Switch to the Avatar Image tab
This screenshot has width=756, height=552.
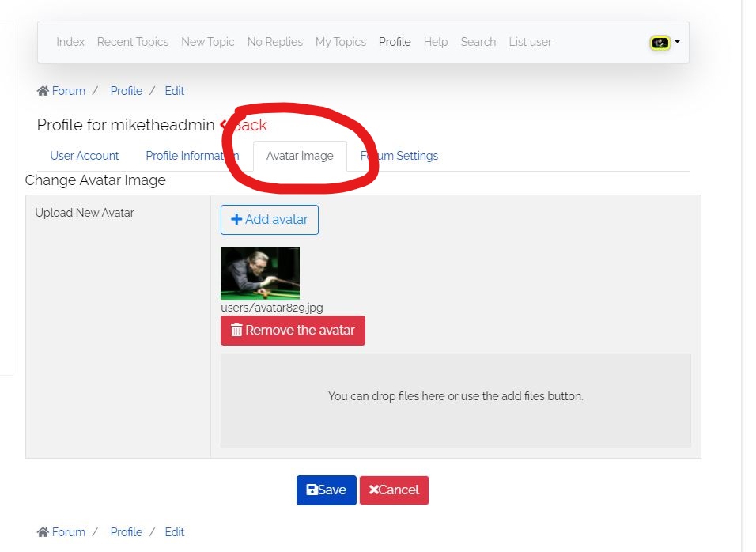tap(300, 156)
